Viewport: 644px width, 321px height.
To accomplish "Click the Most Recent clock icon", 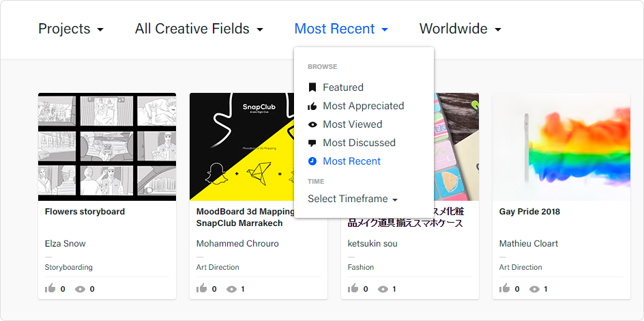I will click(x=312, y=161).
